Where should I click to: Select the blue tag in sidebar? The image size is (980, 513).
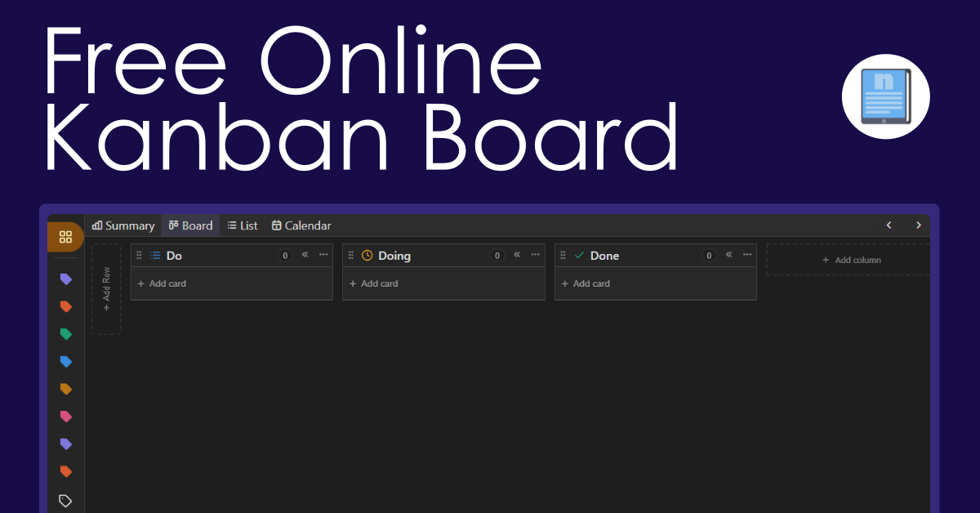click(x=66, y=362)
